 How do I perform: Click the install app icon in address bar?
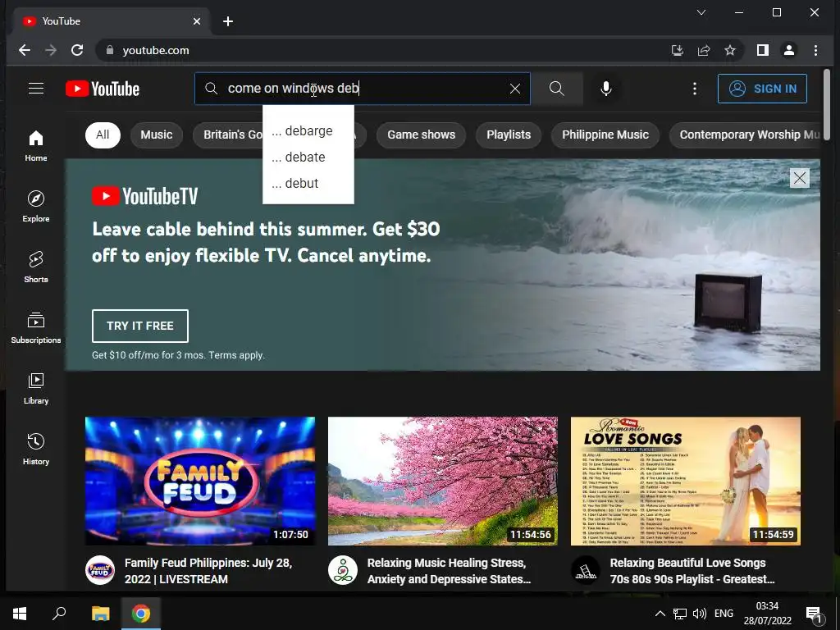pyautogui.click(x=677, y=50)
